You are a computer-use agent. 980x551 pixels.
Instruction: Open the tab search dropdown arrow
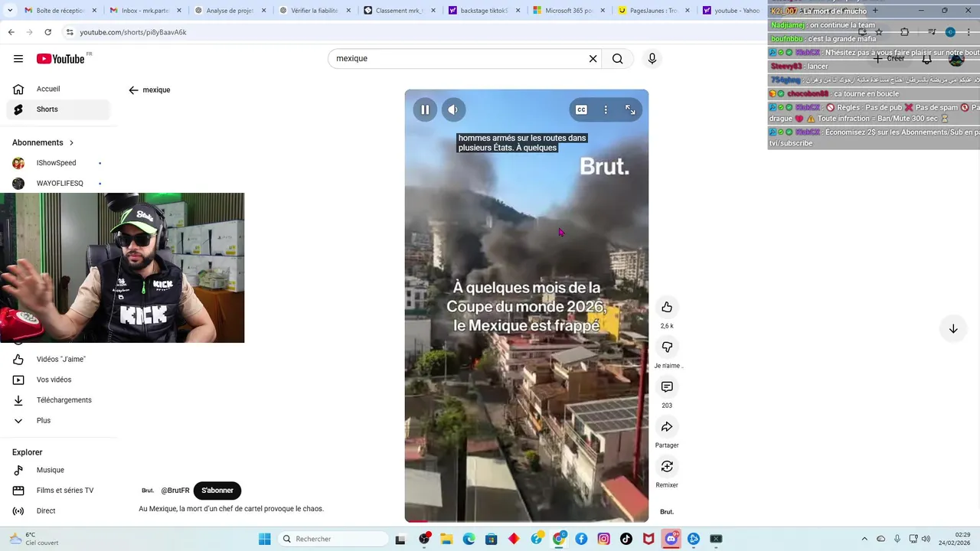click(x=9, y=11)
